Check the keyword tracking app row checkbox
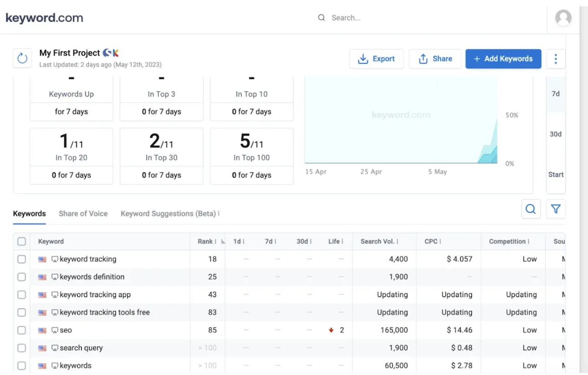 (x=21, y=294)
